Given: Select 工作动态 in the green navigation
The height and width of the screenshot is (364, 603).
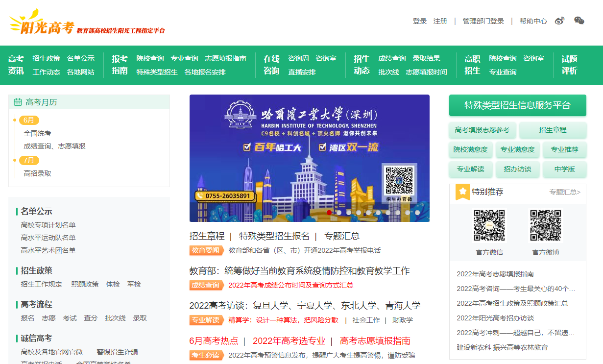Looking at the screenshot, I should click(47, 72).
